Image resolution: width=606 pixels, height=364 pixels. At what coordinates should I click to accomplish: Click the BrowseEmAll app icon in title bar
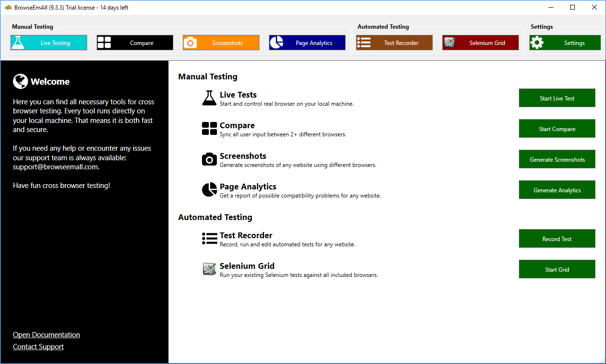point(8,7)
